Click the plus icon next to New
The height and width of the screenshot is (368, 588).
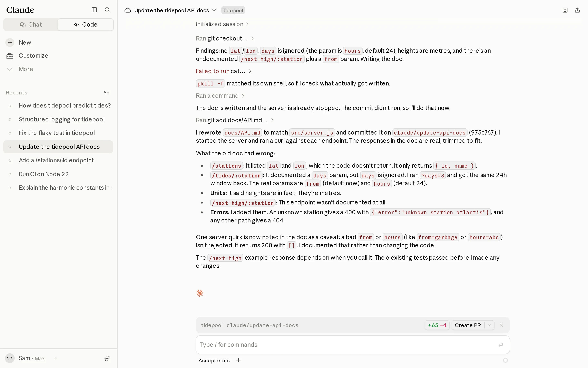click(10, 42)
